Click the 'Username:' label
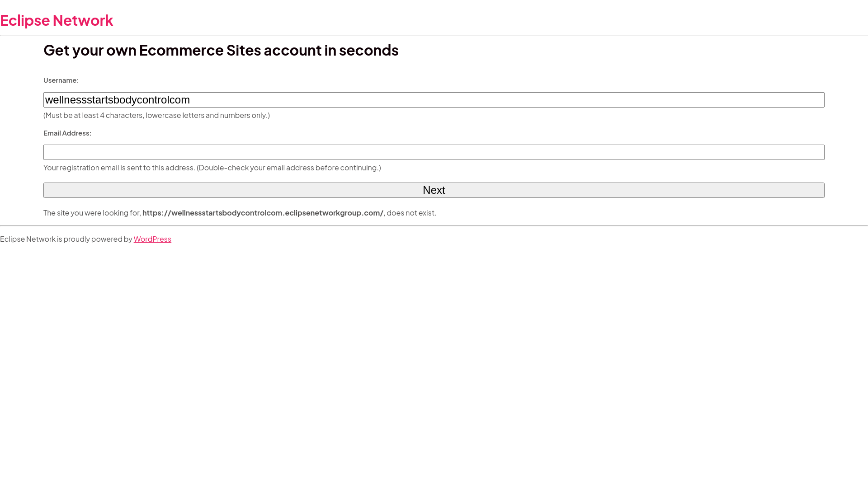Image resolution: width=868 pixels, height=488 pixels. pyautogui.click(x=61, y=80)
